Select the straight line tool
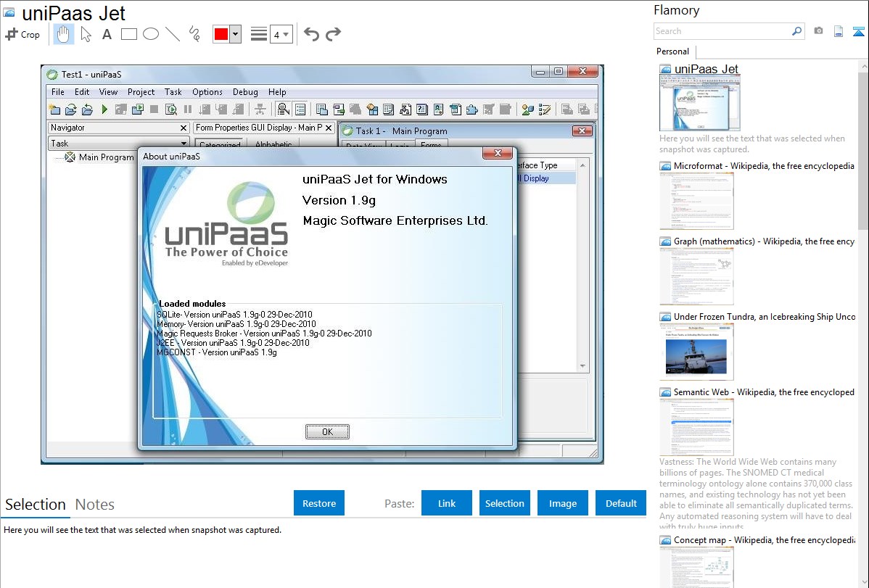Image resolution: width=869 pixels, height=588 pixels. pos(173,34)
